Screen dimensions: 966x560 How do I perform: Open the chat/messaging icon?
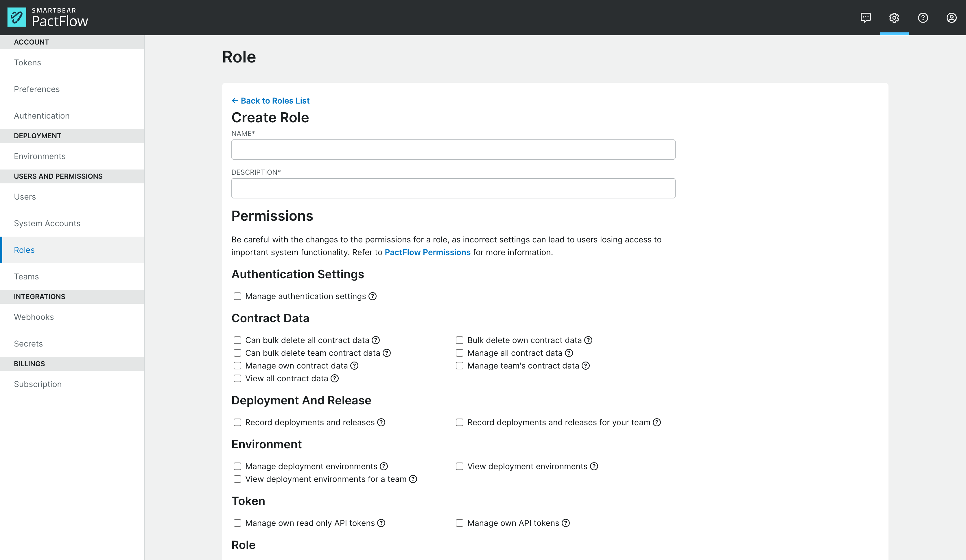pyautogui.click(x=866, y=17)
